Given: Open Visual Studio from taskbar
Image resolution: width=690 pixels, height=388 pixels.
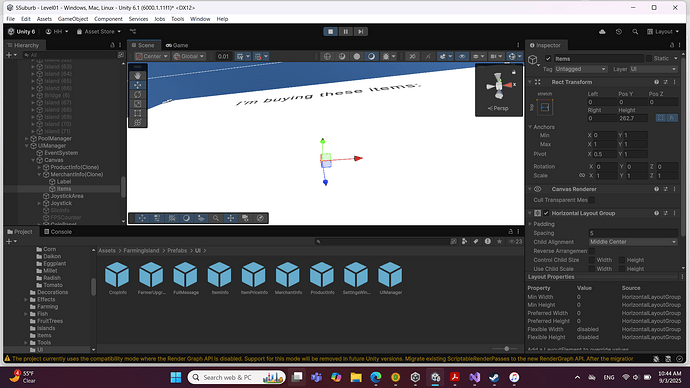Looking at the screenshot, I should pos(474,377).
